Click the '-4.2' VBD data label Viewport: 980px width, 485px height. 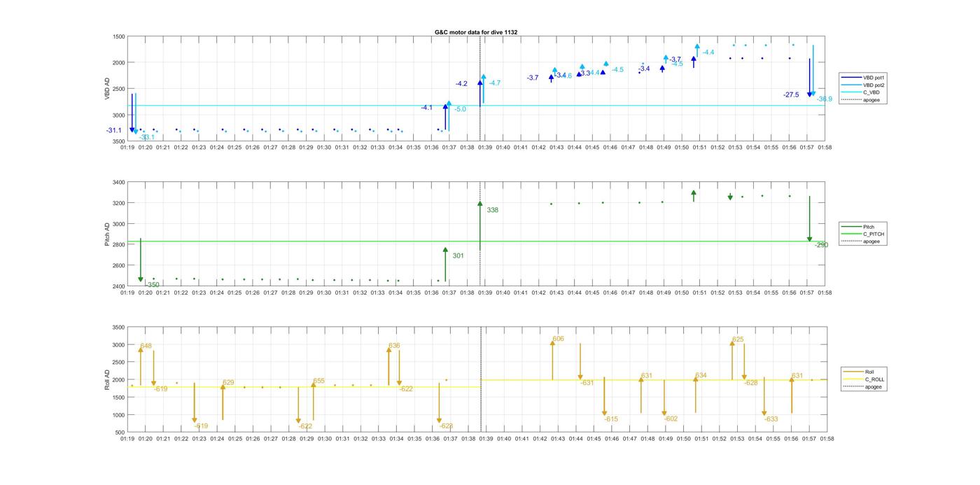coord(461,84)
